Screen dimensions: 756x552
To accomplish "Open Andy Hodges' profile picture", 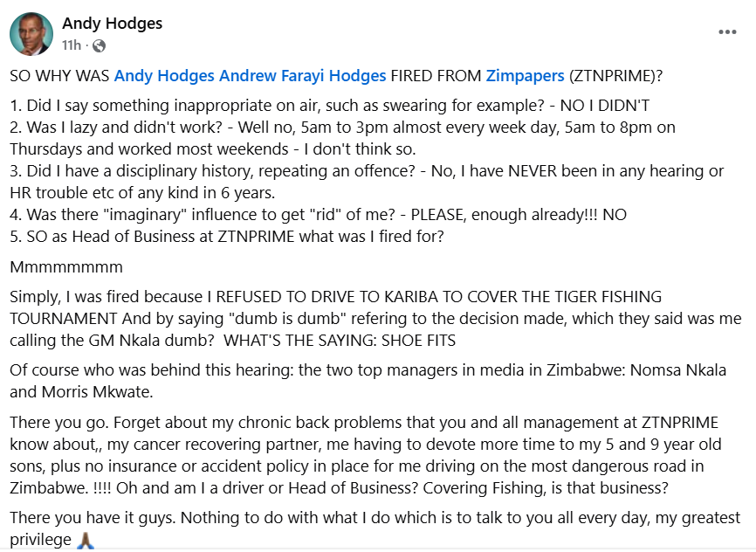I will pyautogui.click(x=31, y=34).
